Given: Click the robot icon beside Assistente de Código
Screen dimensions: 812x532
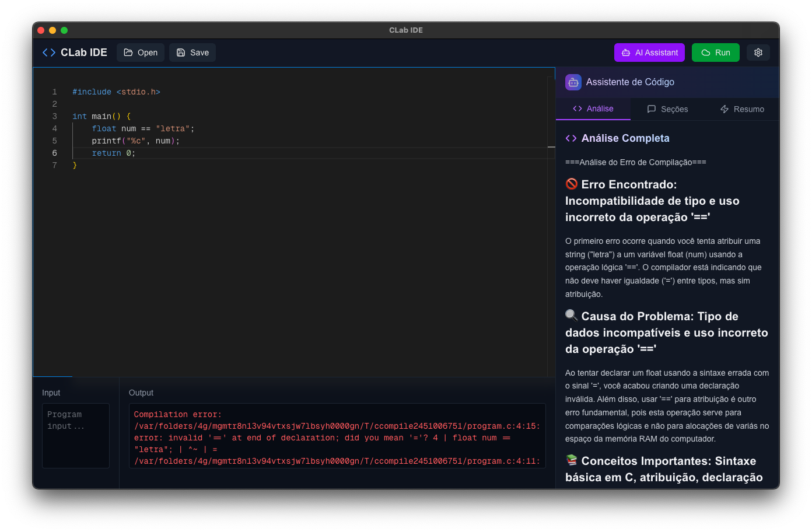Looking at the screenshot, I should pos(573,82).
